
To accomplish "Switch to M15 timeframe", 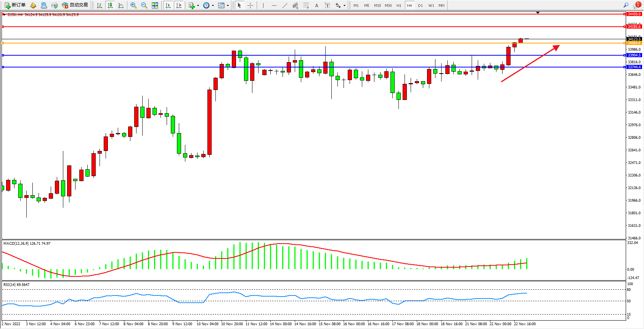I will [377, 5].
